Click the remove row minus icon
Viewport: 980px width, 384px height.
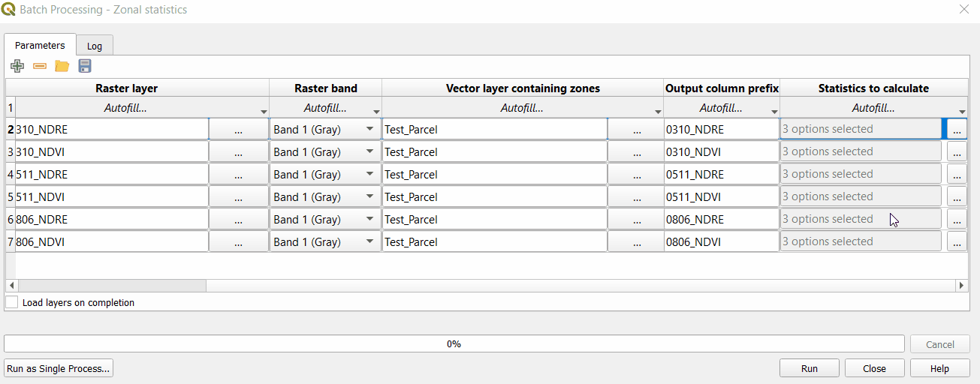[x=40, y=66]
